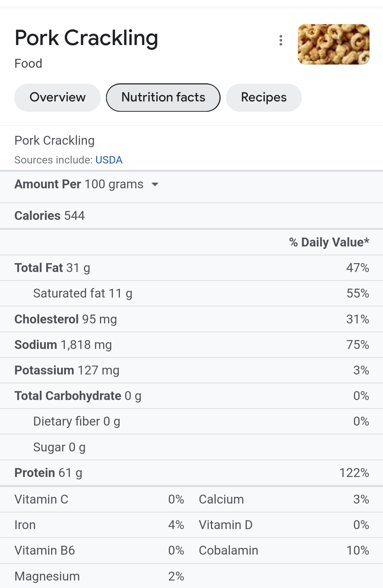Screen dimensions: 383x588
Task: Tap the Protein 61 g row
Action: pos(191,473)
